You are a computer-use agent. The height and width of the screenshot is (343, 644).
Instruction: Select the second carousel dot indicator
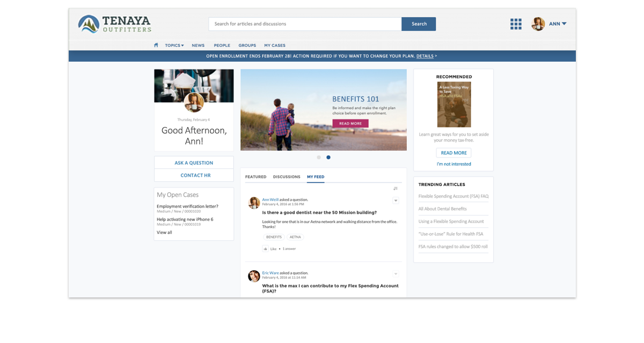(328, 158)
